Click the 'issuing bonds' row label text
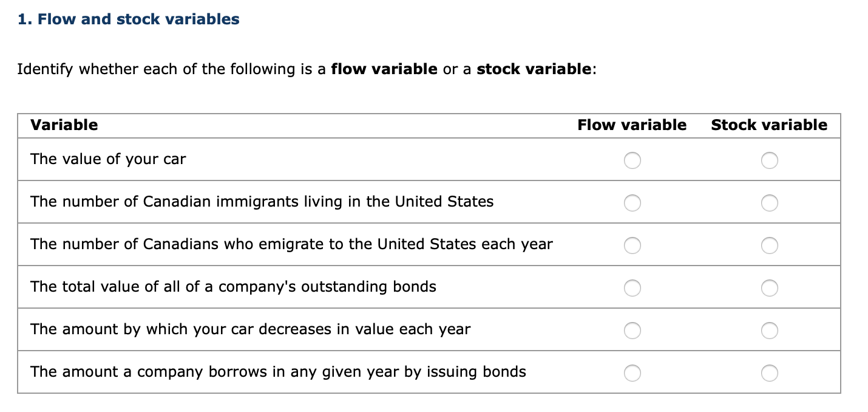Image resolution: width=868 pixels, height=412 pixels. (x=278, y=372)
